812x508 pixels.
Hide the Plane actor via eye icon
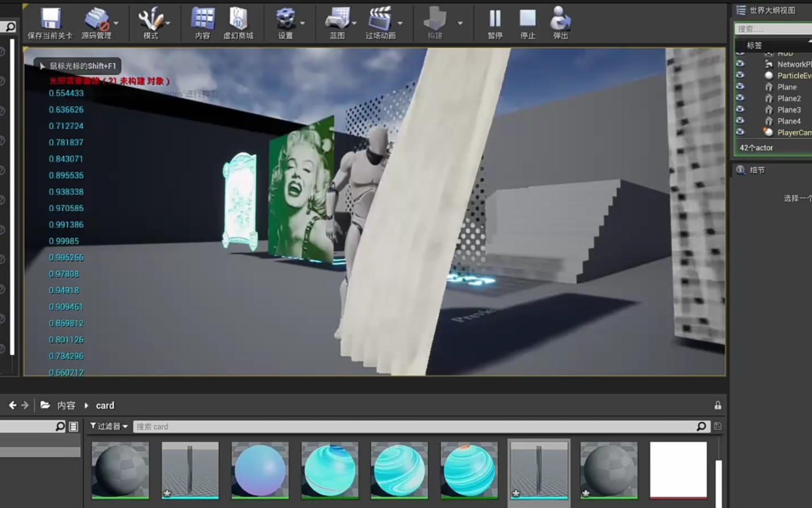click(x=740, y=87)
